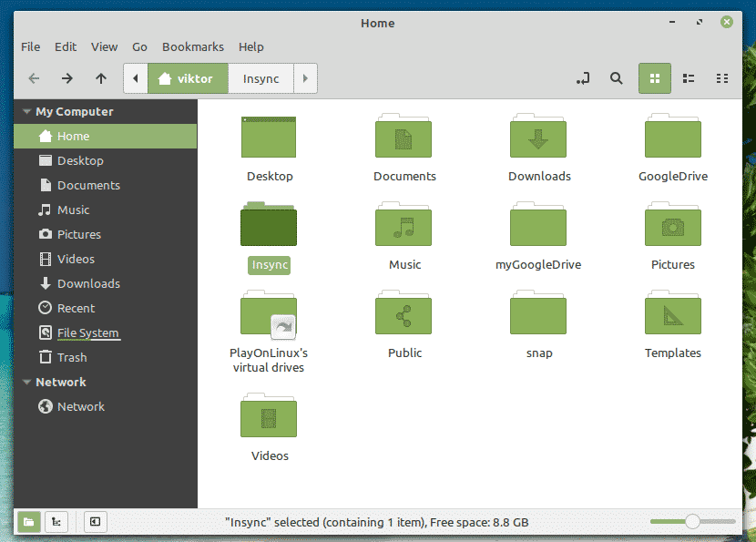Open the search files magnifier

coord(617,78)
